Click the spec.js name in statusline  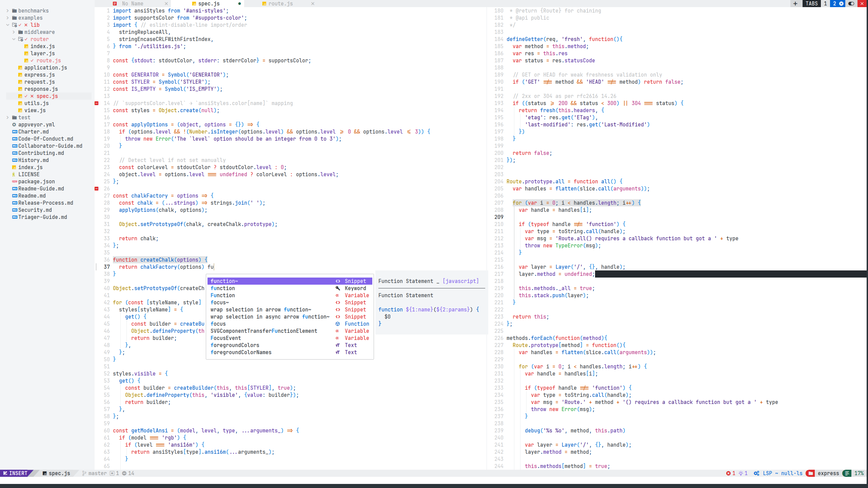(x=59, y=473)
